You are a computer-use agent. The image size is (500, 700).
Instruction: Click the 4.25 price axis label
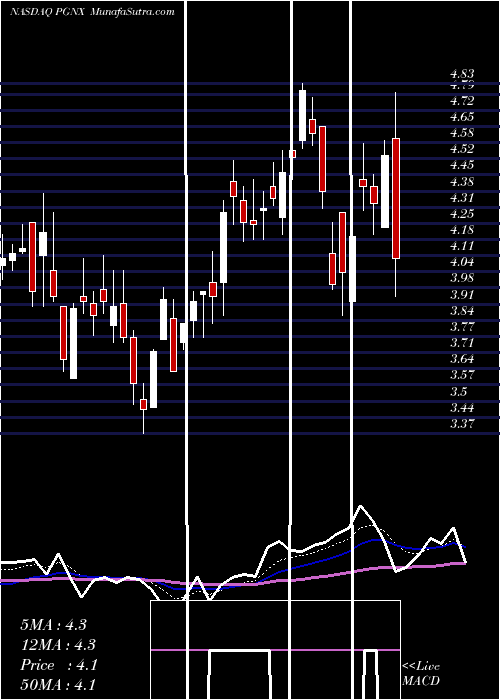coord(462,214)
